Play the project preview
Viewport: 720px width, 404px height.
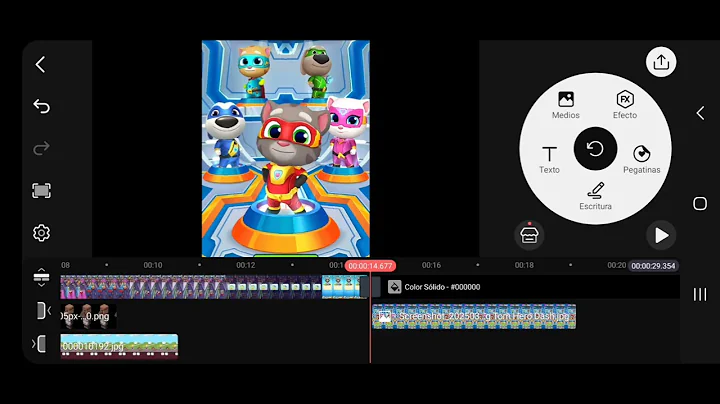tap(661, 236)
